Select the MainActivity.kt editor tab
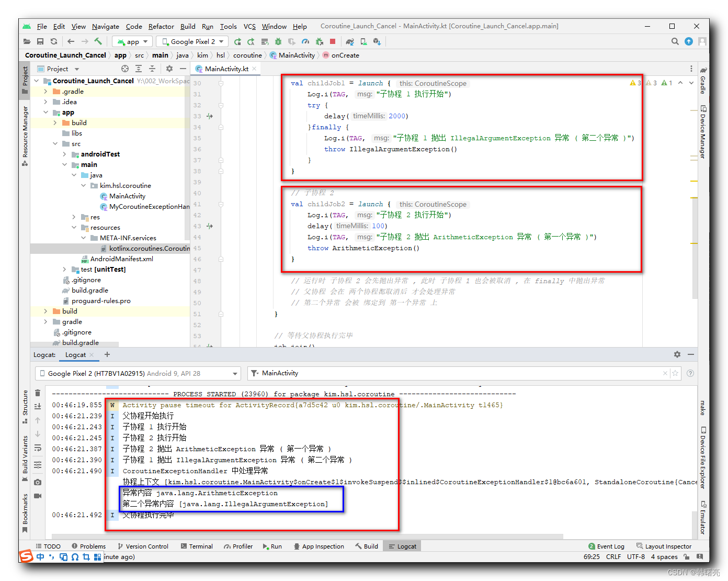This screenshot has width=728, height=581. tap(226, 69)
